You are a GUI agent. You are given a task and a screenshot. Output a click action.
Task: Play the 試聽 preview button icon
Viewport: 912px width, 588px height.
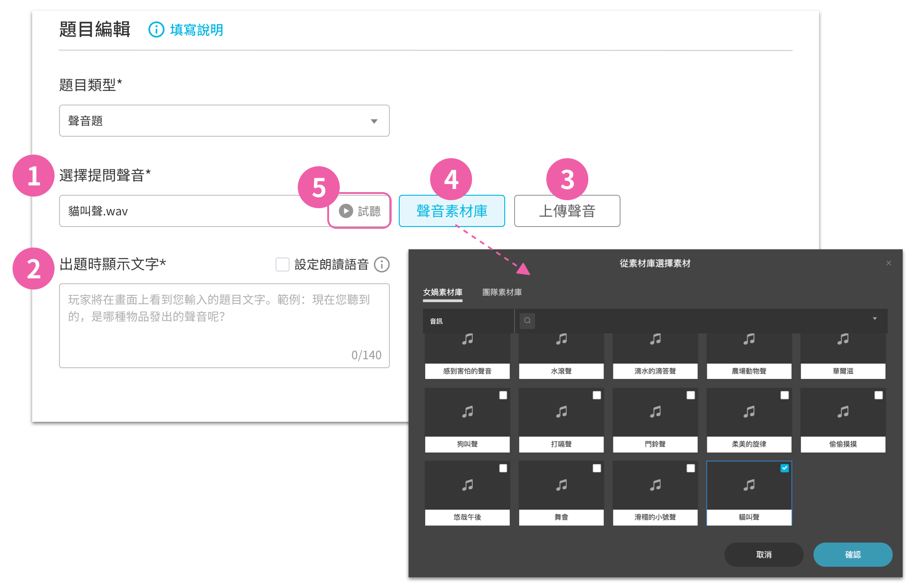(346, 211)
